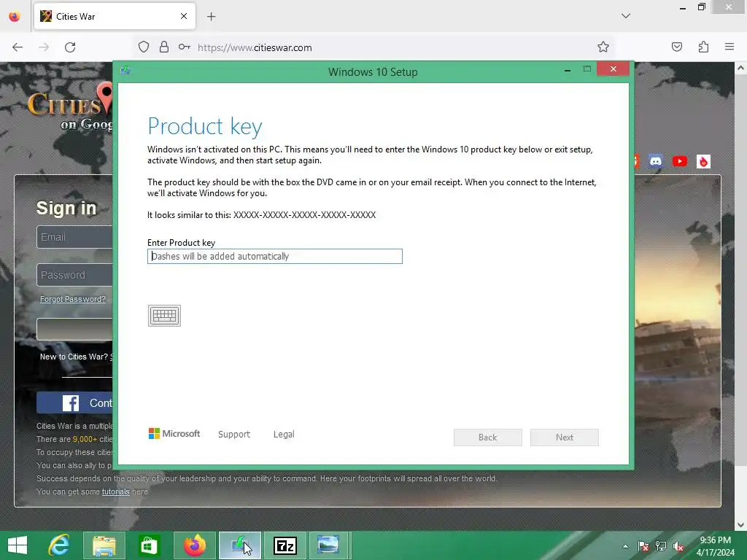Switch to Firefox in the taskbar
The height and width of the screenshot is (560, 747).
pos(195,545)
